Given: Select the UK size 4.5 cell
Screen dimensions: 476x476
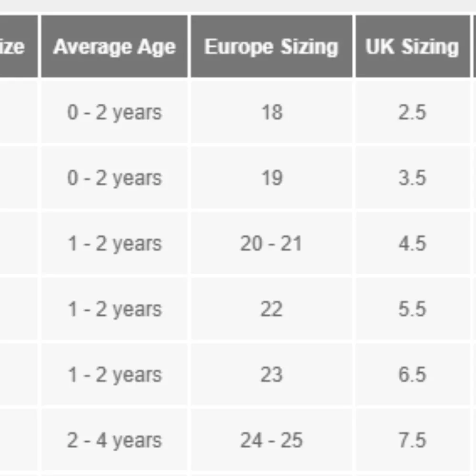Looking at the screenshot, I should [412, 244].
